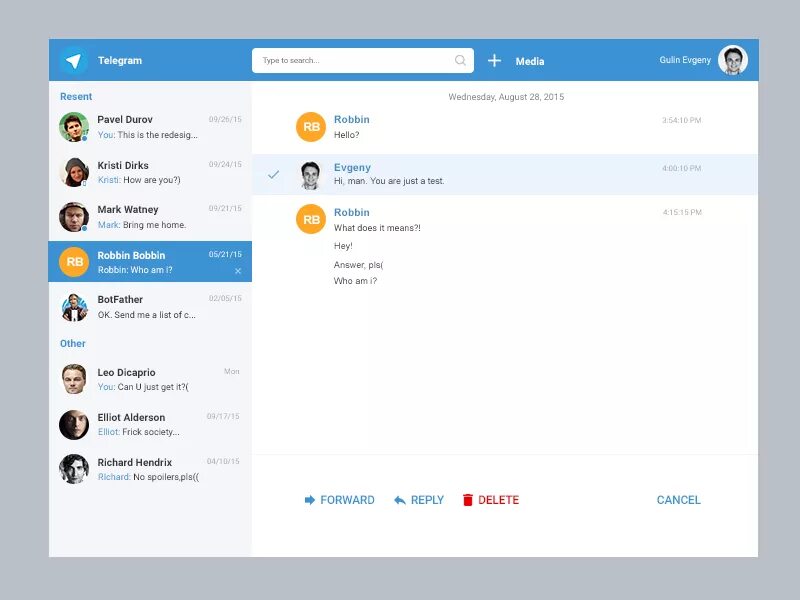Click the 09/26/15 date on Pavel Durov
800x600 pixels.
[x=225, y=119]
